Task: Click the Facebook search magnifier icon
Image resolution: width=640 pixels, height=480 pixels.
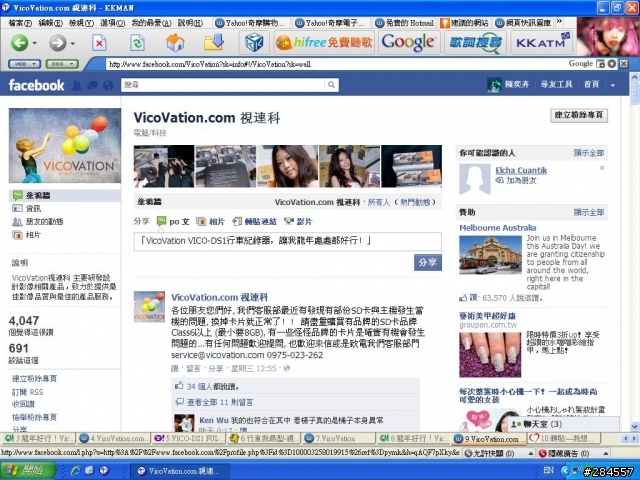Action: (x=331, y=85)
